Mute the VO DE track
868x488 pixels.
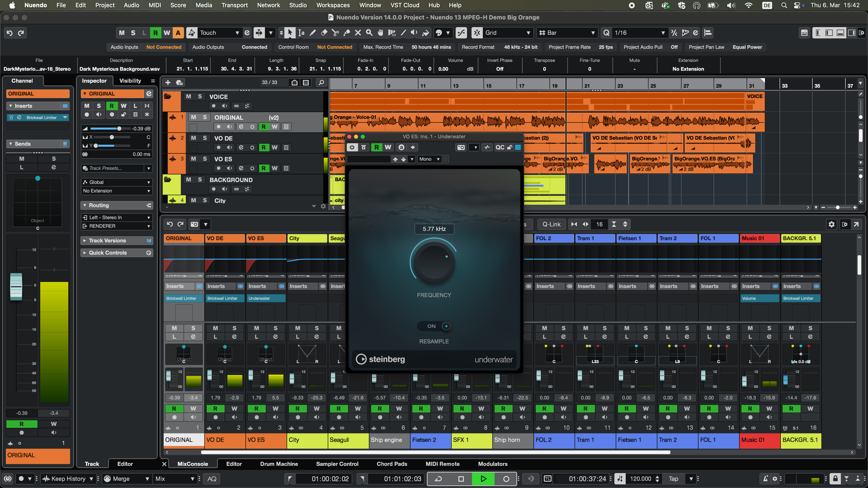pos(193,138)
